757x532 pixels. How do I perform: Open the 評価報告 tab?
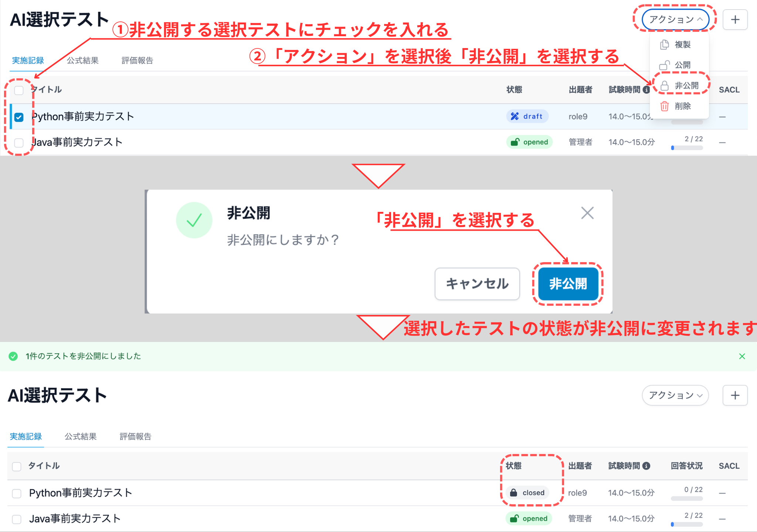pyautogui.click(x=136, y=60)
